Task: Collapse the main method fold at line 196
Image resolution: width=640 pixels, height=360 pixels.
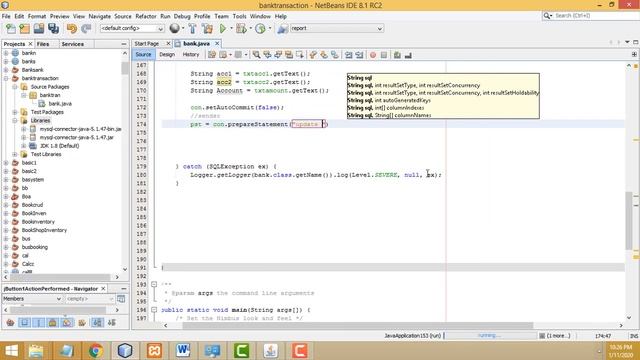Action: coord(154,310)
